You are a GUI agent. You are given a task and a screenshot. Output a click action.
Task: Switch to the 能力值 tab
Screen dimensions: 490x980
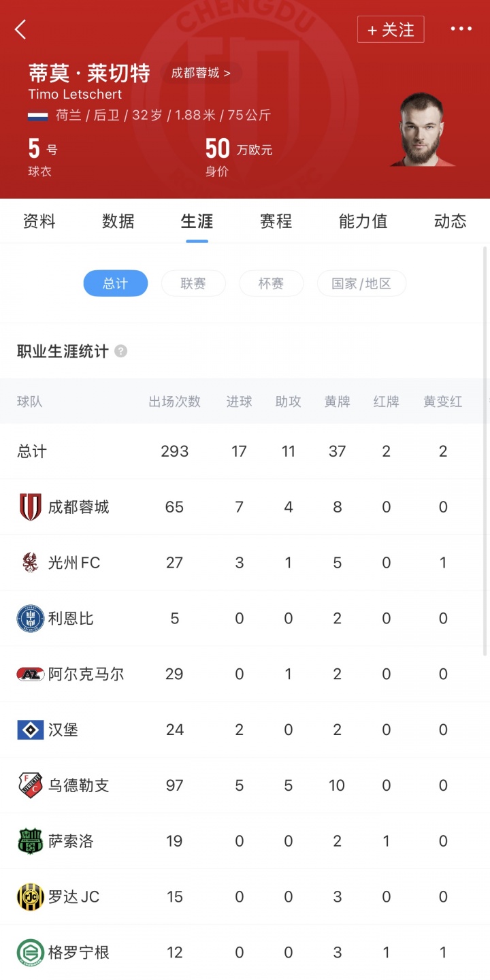point(363,221)
